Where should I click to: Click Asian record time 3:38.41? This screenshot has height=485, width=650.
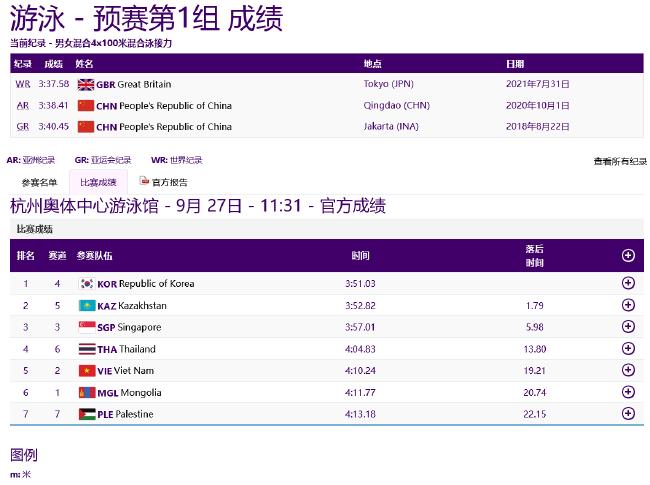53,106
